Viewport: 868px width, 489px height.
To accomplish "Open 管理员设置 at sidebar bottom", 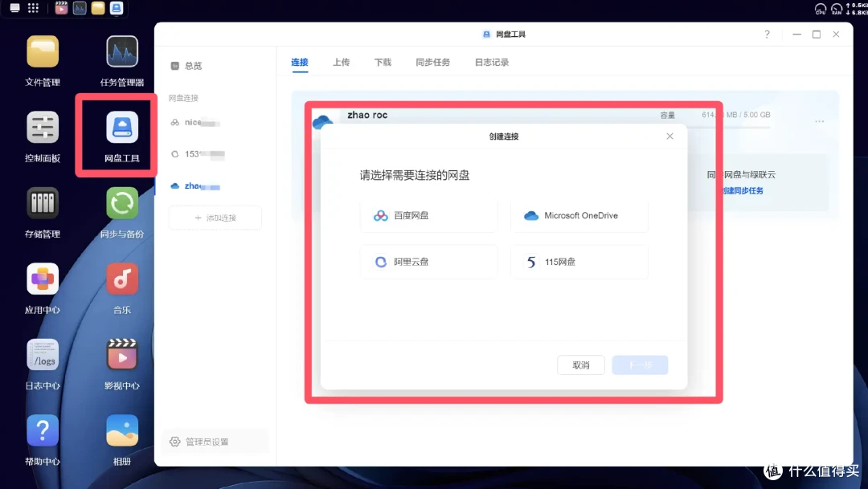I will pos(215,442).
